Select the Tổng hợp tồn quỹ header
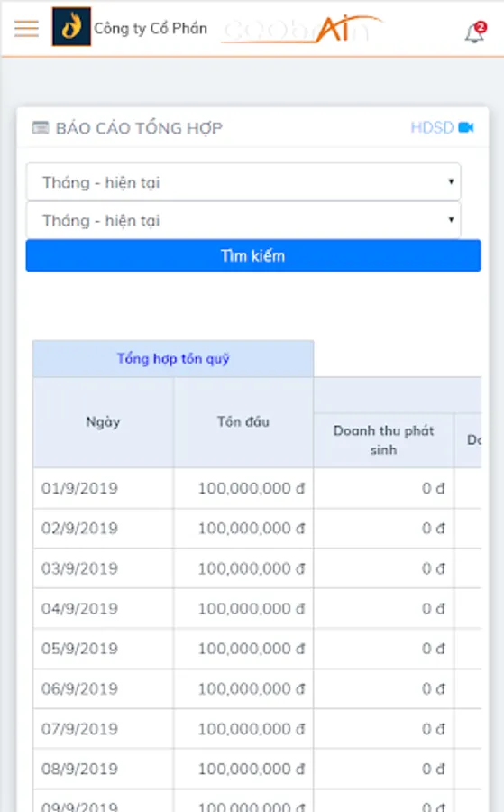This screenshot has width=504, height=812. (x=173, y=358)
